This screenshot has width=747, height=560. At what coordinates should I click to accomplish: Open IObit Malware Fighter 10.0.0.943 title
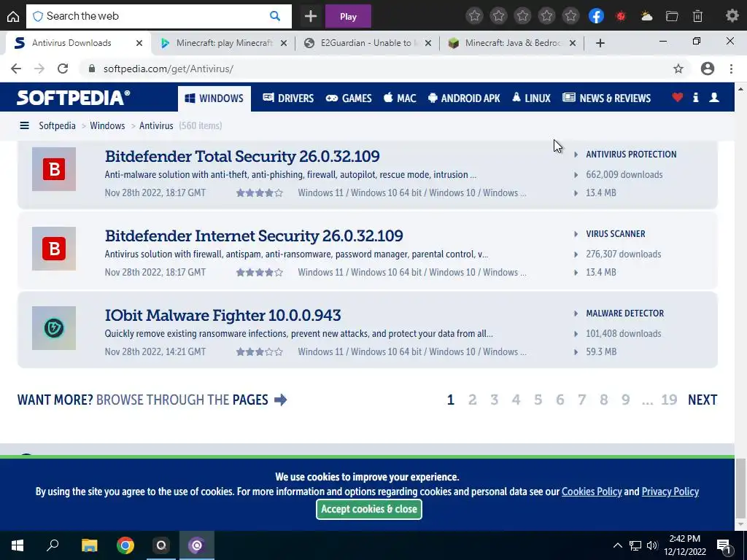(223, 315)
